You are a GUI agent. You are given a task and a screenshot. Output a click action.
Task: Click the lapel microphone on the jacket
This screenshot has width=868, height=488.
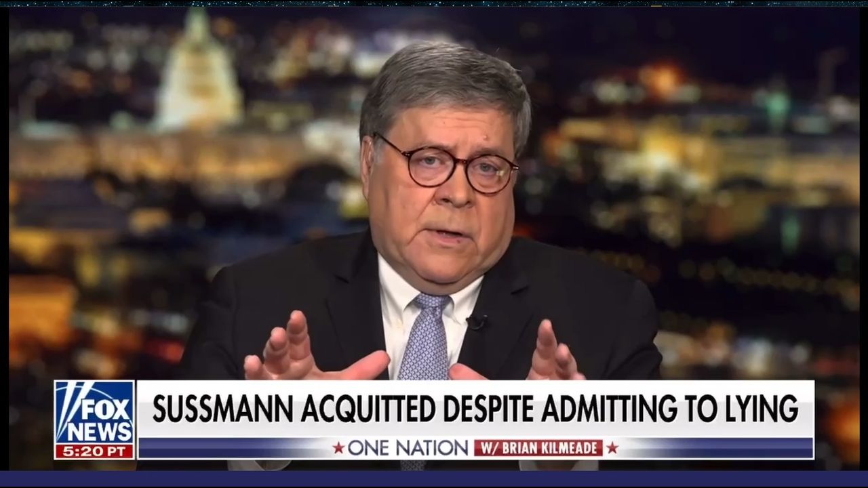(x=476, y=323)
